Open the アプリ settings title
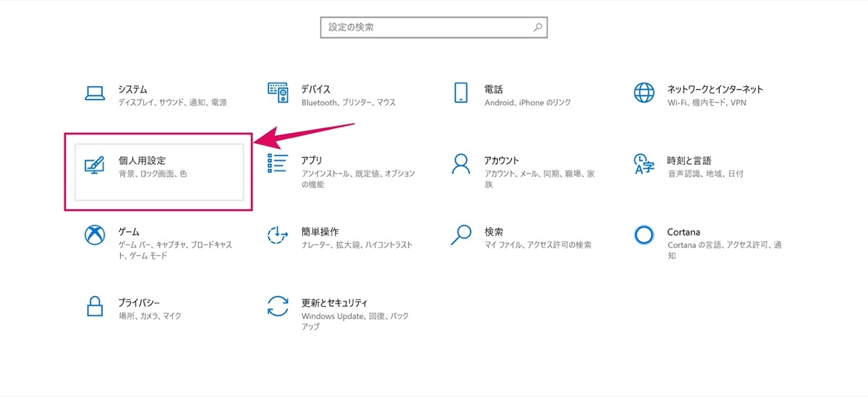The height and width of the screenshot is (397, 868). (x=312, y=160)
